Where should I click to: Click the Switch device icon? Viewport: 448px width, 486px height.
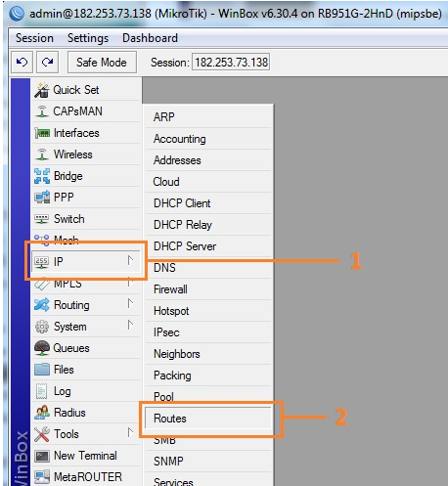(42, 219)
